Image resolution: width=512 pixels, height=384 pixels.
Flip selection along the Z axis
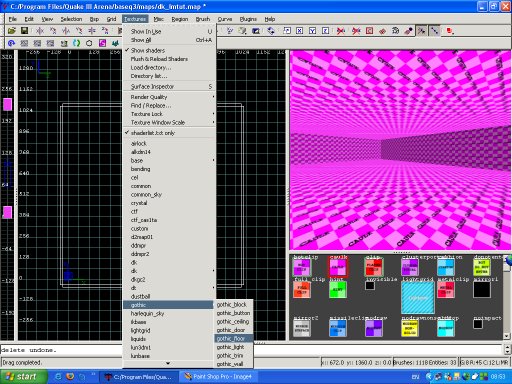[92, 31]
